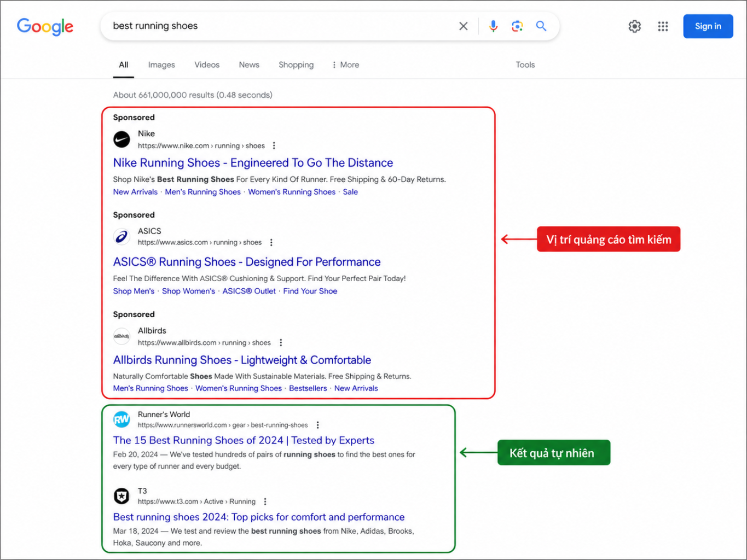
Task: Open Nike's New Arrivals sitelink
Action: tap(135, 192)
